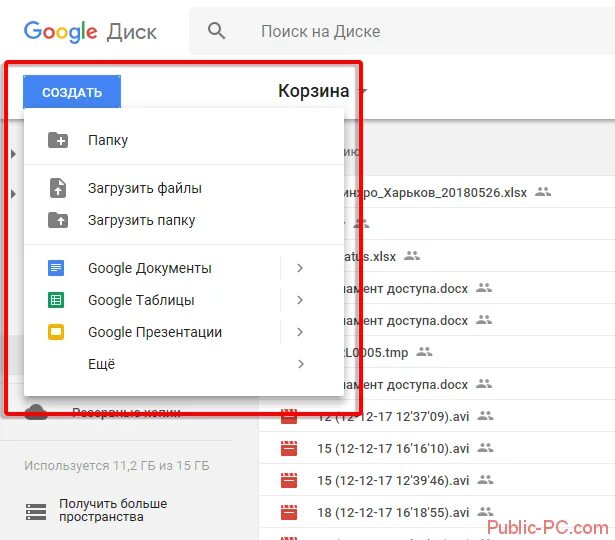The height and width of the screenshot is (540, 615).
Task: Choose Google Документы in the menu
Action: coord(152,268)
